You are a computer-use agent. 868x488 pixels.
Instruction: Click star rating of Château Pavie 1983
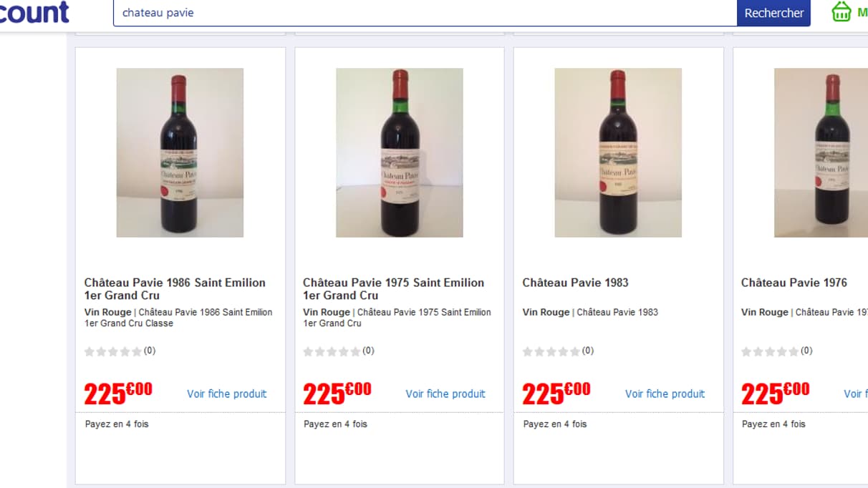(x=551, y=351)
